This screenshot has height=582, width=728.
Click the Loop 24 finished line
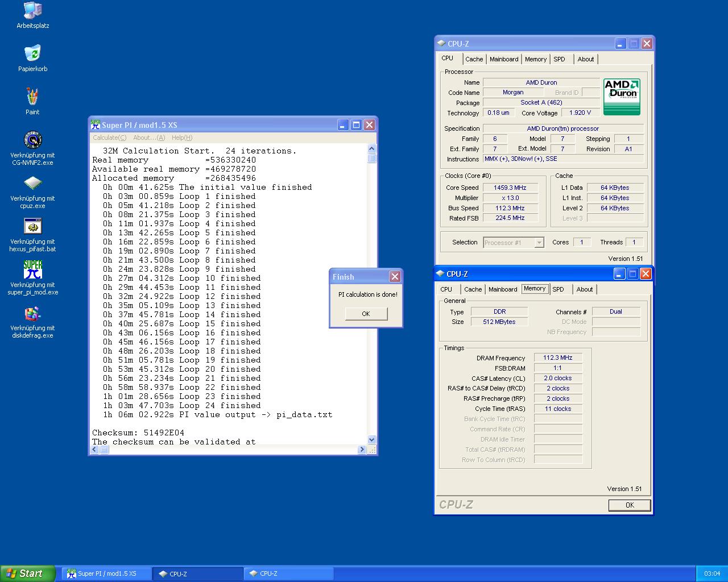(x=182, y=405)
